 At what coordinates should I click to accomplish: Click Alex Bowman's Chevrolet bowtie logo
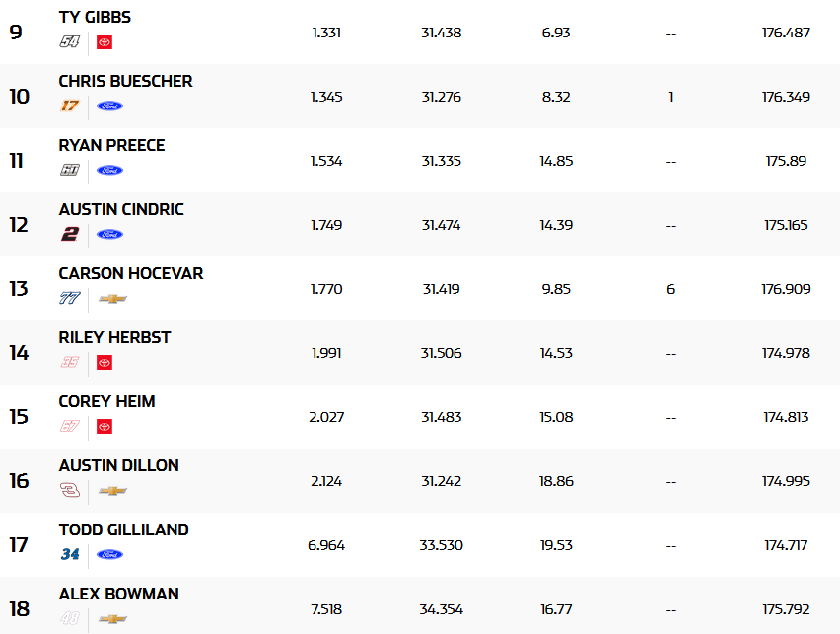click(x=112, y=618)
